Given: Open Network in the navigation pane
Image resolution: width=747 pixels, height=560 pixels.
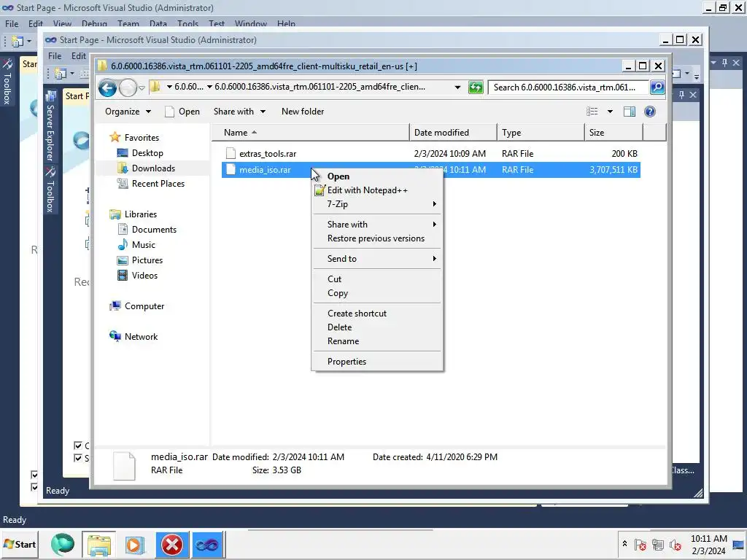Looking at the screenshot, I should point(141,337).
